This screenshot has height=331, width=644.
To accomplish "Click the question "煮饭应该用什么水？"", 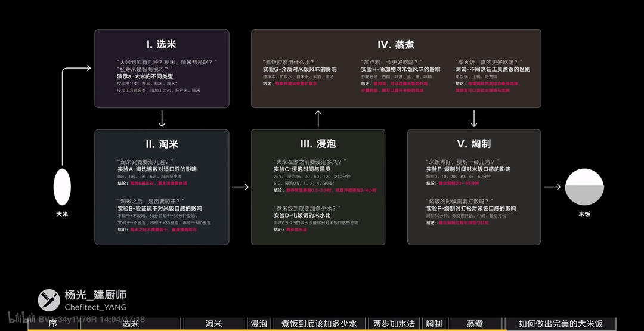I will [x=291, y=61].
